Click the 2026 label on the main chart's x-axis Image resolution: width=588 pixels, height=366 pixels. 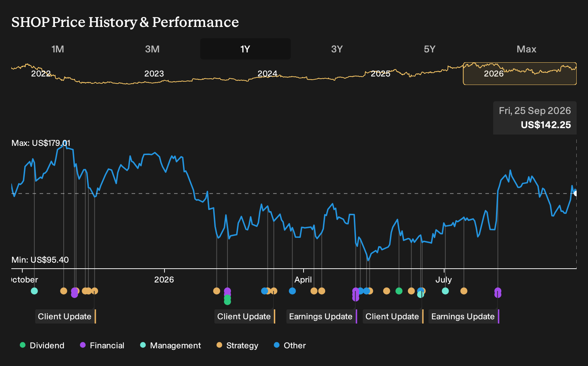click(x=164, y=280)
